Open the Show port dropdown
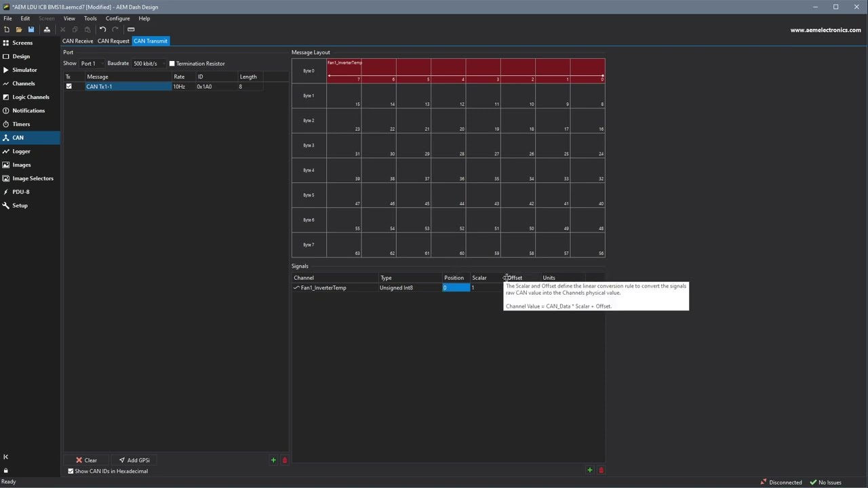Image resolution: width=868 pixels, height=488 pixels. pyautogui.click(x=92, y=64)
